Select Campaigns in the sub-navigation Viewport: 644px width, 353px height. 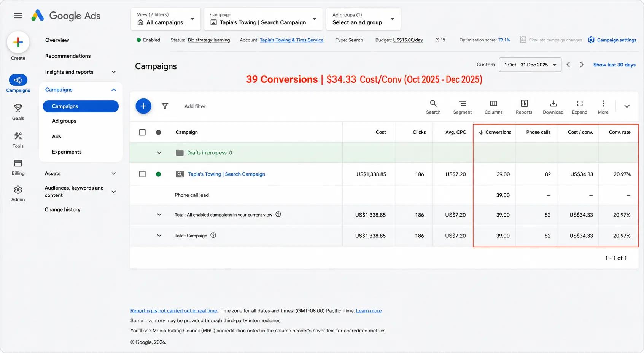[x=81, y=106]
